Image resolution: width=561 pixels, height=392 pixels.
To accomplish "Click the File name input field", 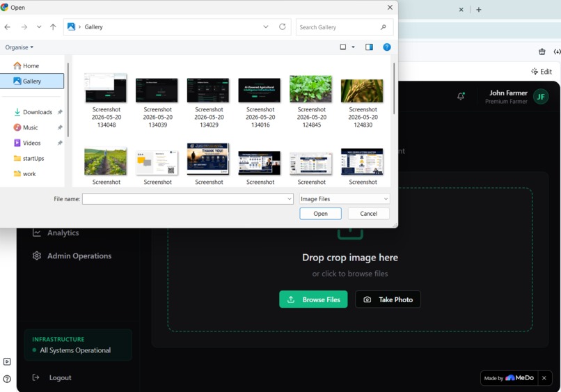I will click(x=188, y=198).
